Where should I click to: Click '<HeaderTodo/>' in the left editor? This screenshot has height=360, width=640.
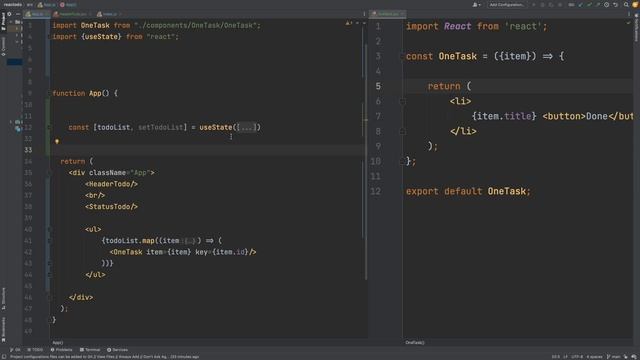pos(111,184)
